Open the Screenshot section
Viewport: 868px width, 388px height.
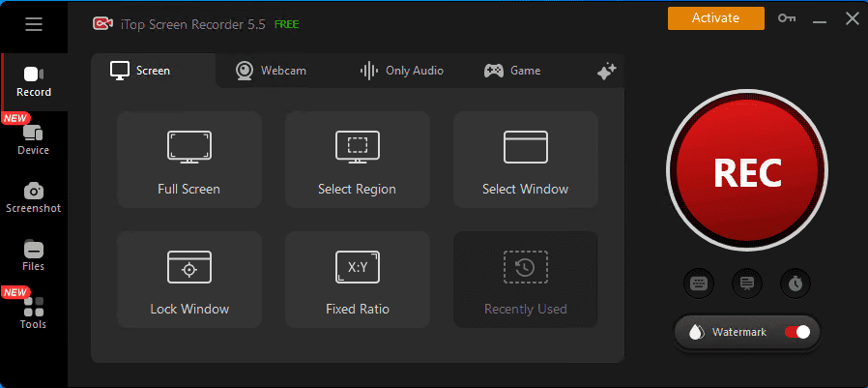[x=34, y=196]
